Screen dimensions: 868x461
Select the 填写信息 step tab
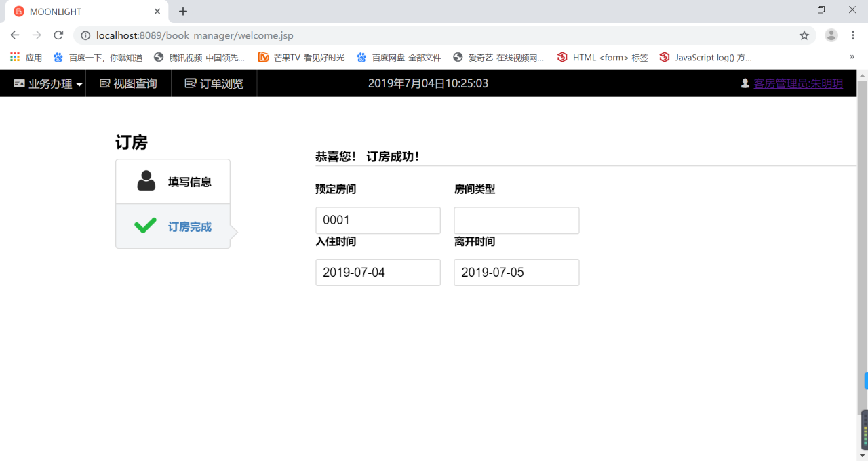(x=173, y=182)
